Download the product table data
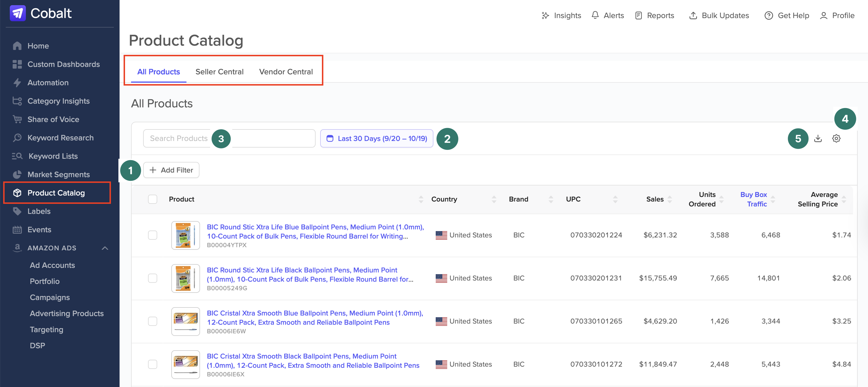868x387 pixels. (818, 138)
